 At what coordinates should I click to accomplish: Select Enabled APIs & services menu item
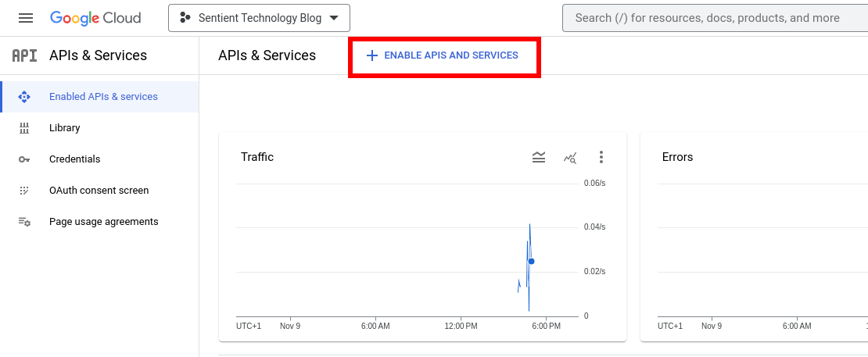pyautogui.click(x=103, y=97)
